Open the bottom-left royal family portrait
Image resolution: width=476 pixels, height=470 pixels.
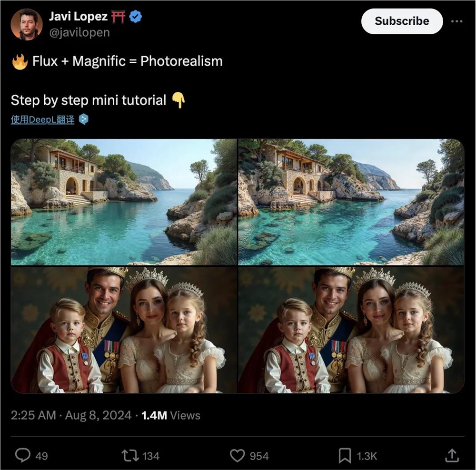click(124, 330)
